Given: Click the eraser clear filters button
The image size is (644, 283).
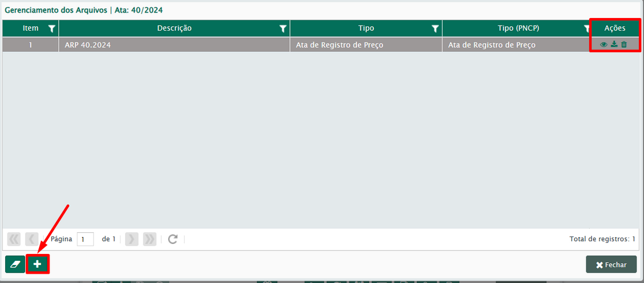Looking at the screenshot, I should 15,264.
